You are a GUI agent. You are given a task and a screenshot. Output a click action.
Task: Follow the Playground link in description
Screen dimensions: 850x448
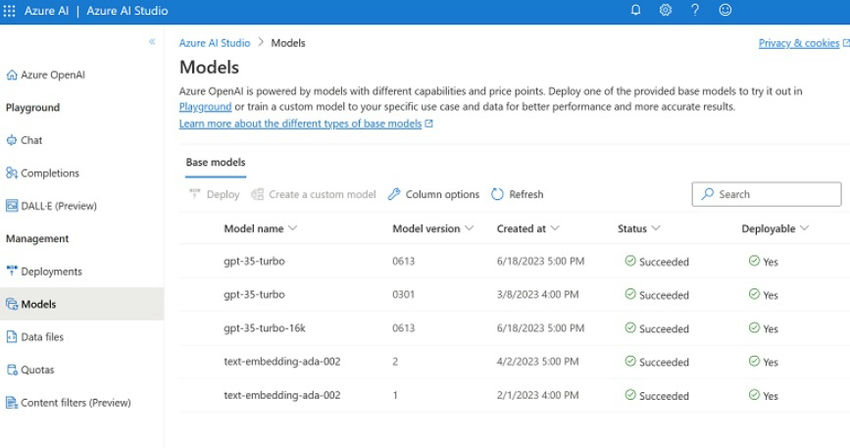[x=205, y=107]
